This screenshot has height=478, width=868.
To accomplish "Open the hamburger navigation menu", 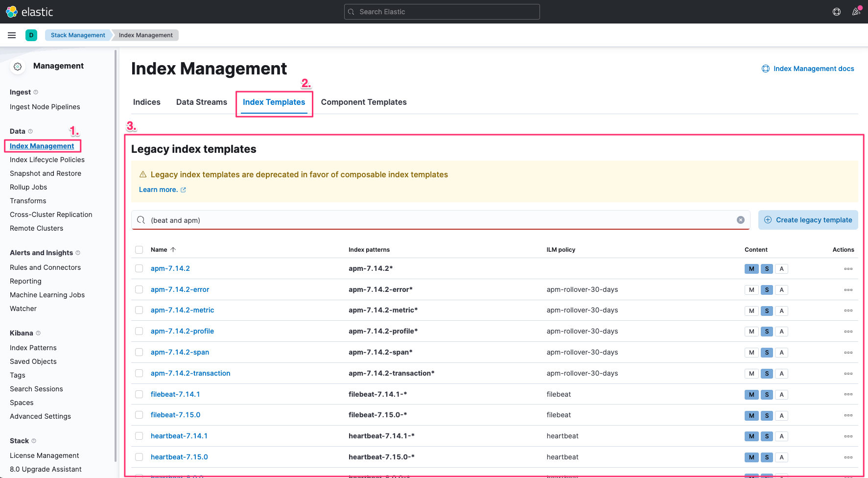I will [x=12, y=35].
